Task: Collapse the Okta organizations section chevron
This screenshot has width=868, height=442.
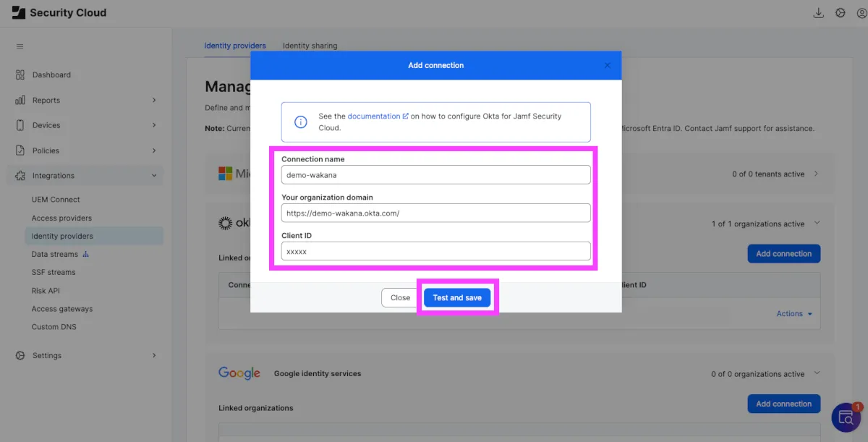Action: [x=817, y=224]
